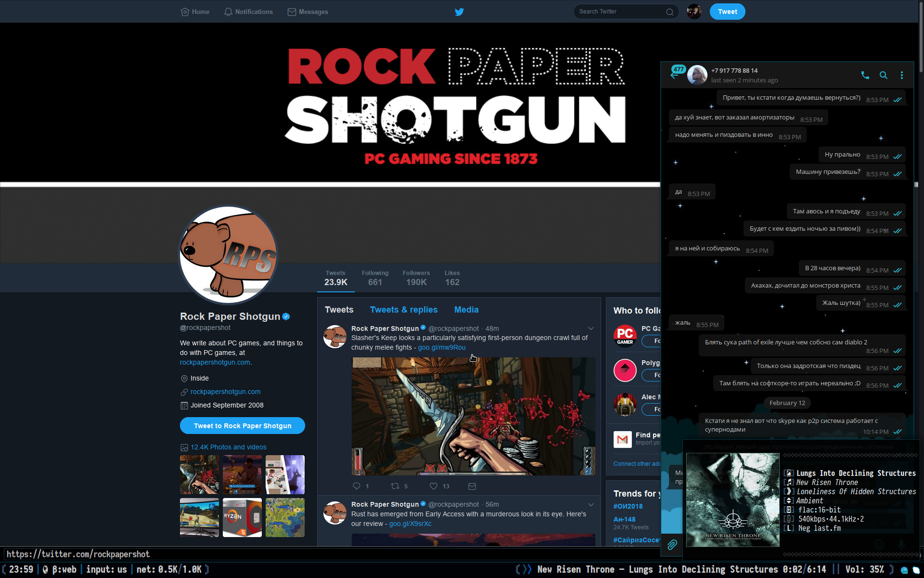Click the album cover in music popup
The height and width of the screenshot is (578, 924).
coord(732,499)
